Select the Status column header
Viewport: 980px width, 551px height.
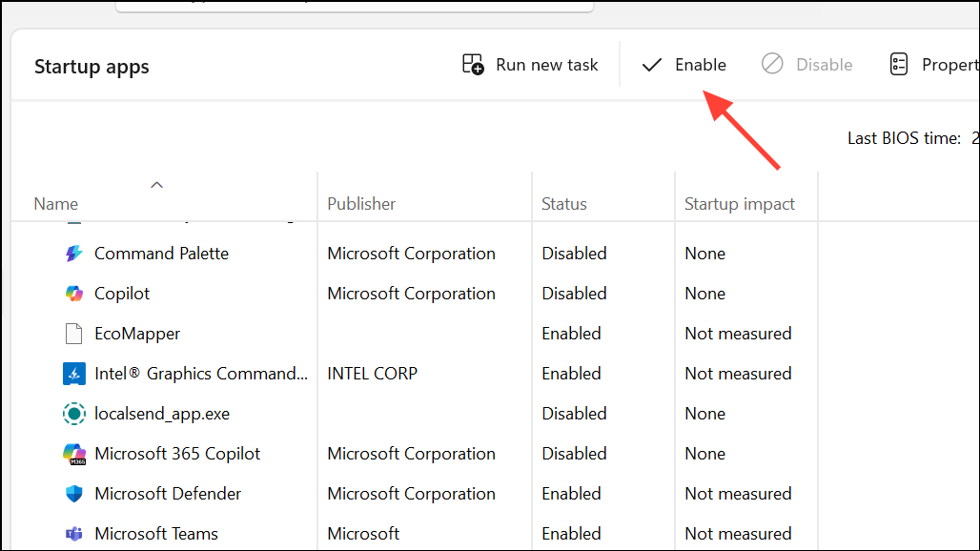point(563,203)
